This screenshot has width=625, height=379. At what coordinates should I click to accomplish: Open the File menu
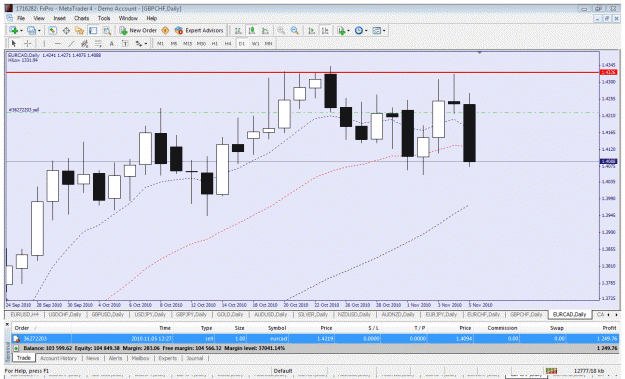[x=21, y=18]
